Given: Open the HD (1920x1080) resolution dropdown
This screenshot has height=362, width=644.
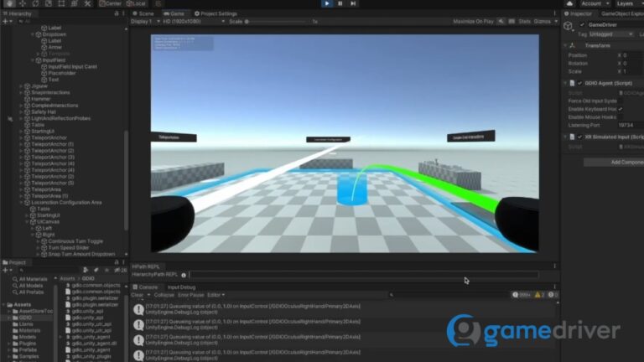Looking at the screenshot, I should (195, 21).
